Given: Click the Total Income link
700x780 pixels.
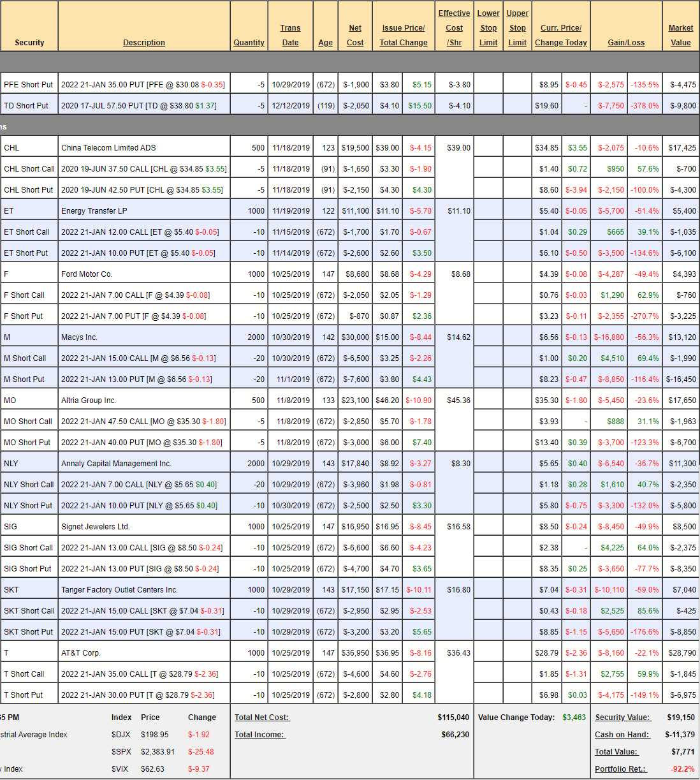Looking at the screenshot, I should (259, 735).
